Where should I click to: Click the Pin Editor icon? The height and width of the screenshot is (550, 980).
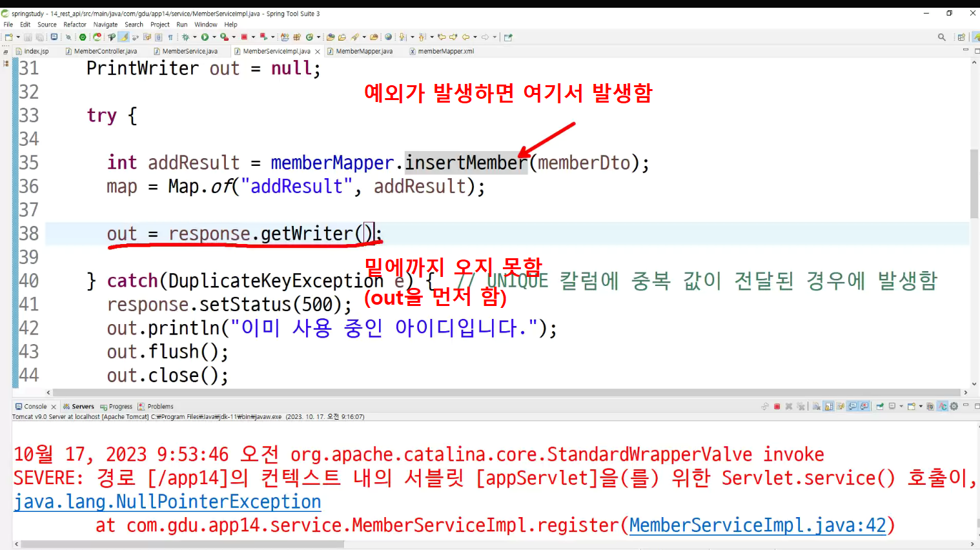(x=508, y=37)
